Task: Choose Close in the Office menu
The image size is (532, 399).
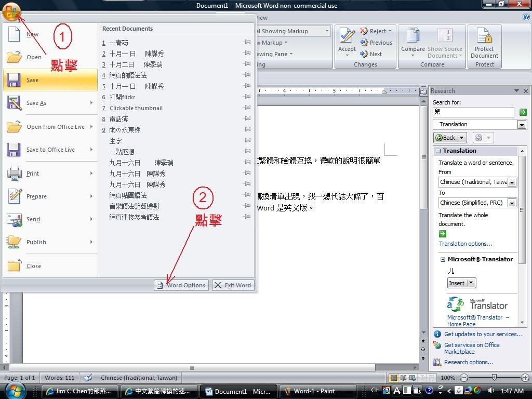Action: click(x=50, y=266)
